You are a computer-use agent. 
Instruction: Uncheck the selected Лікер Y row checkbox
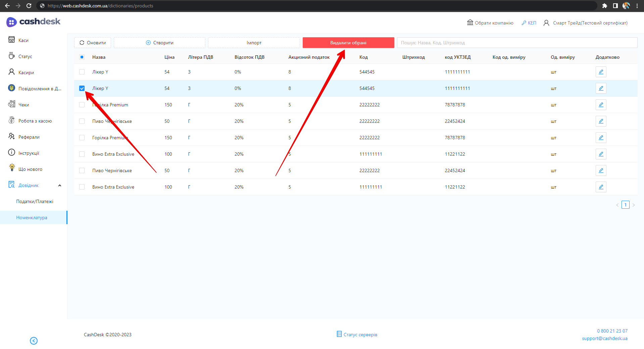point(82,88)
